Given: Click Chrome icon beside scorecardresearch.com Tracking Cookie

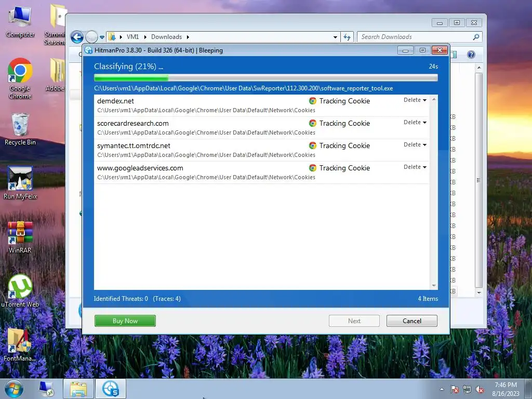Looking at the screenshot, I should [313, 123].
